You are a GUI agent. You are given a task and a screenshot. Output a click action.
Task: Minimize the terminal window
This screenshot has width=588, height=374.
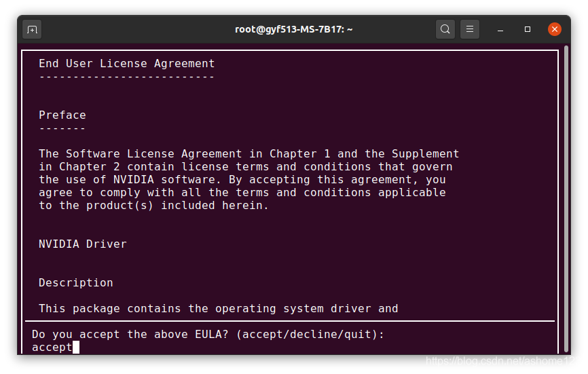coord(500,29)
